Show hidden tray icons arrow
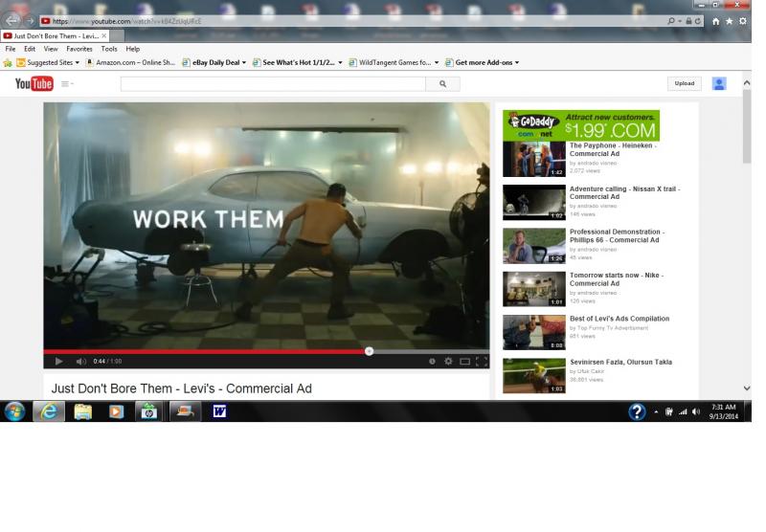The width and height of the screenshot is (766, 532). point(656,412)
